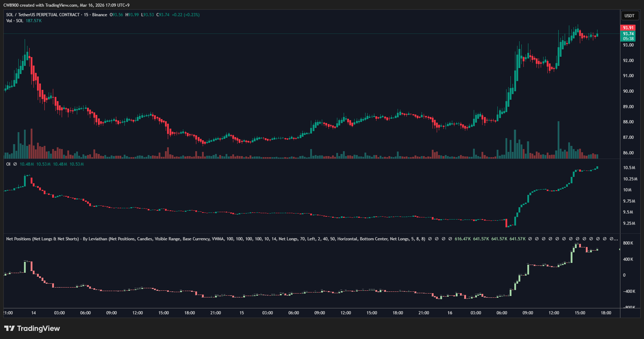
Task: Open the USDT currency selector
Action: coord(630,16)
